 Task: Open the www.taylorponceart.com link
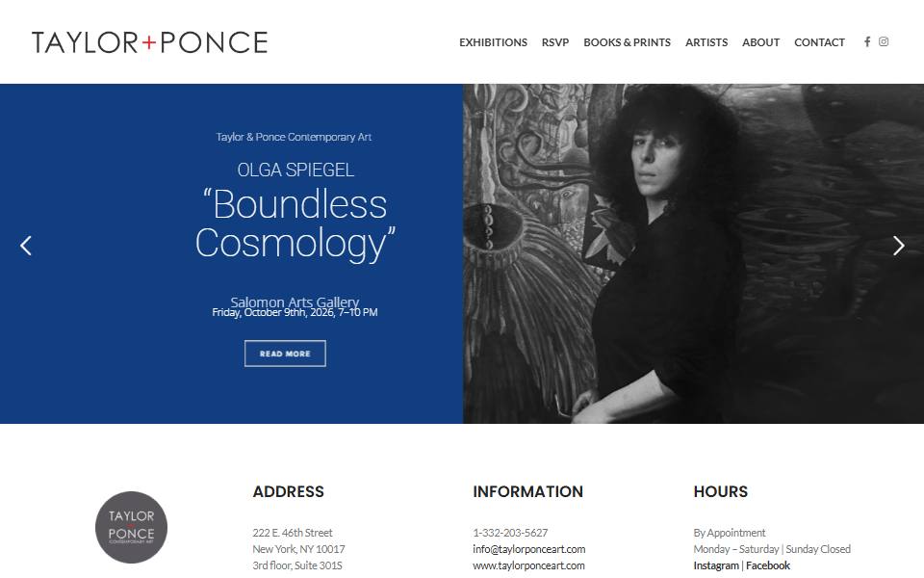coord(528,565)
